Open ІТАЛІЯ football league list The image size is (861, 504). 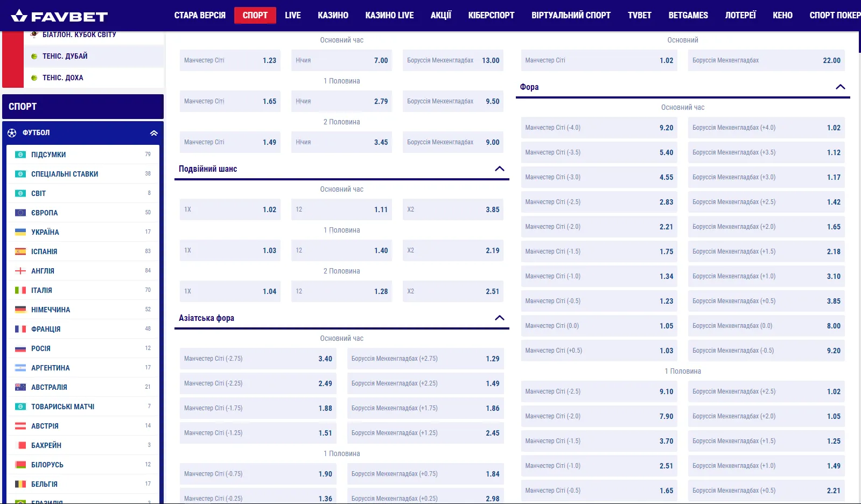coord(41,290)
